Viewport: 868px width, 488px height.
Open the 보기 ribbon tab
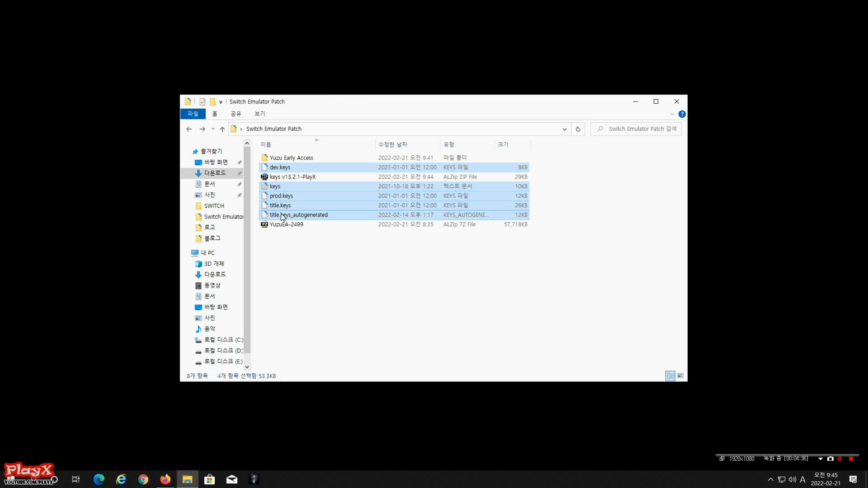coord(260,114)
